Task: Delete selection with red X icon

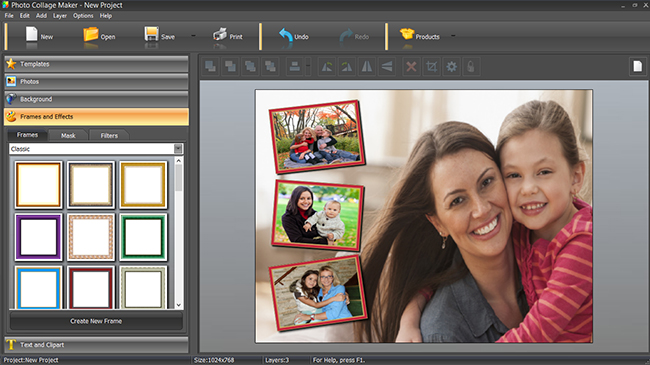Action: pos(411,66)
